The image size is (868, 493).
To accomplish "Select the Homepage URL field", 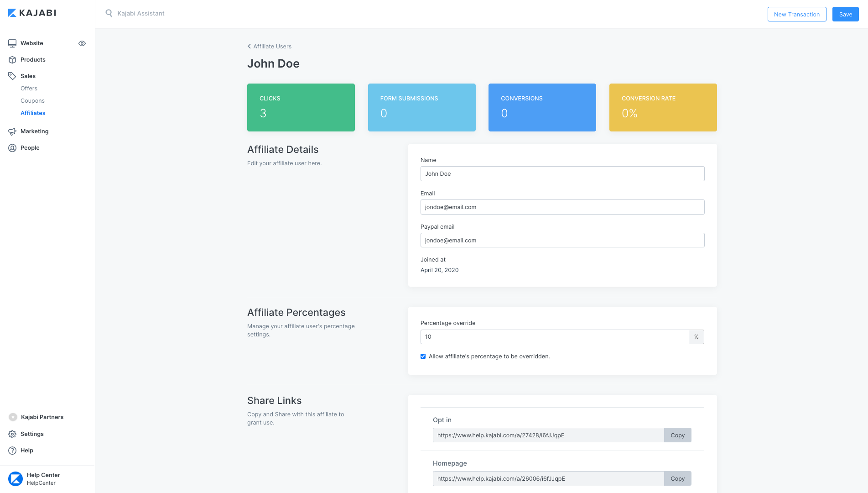I will (548, 479).
